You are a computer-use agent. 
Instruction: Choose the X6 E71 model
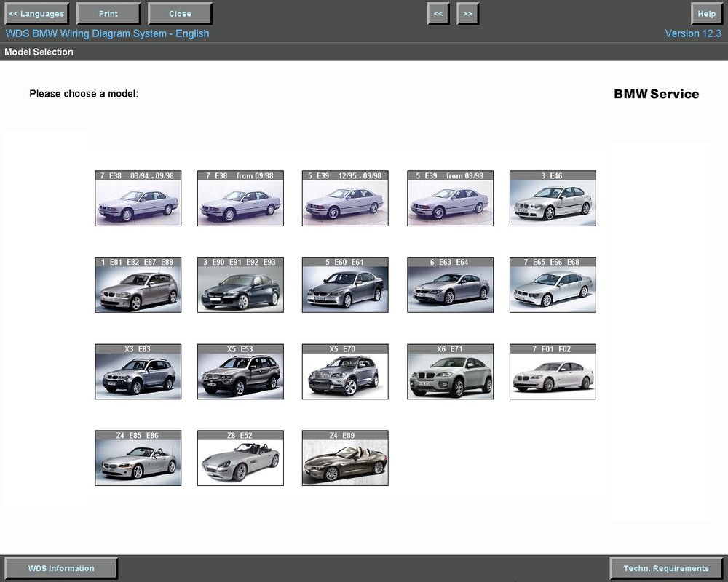[x=450, y=372]
